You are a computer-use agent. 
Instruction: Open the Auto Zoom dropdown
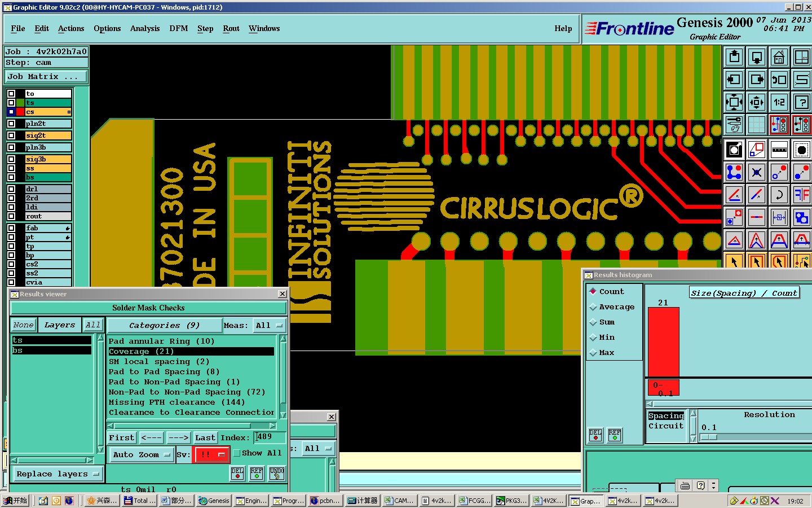[x=141, y=455]
